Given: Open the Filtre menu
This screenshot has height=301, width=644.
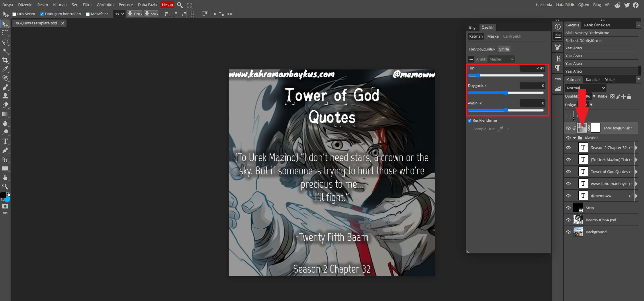Looking at the screenshot, I should coord(87,5).
